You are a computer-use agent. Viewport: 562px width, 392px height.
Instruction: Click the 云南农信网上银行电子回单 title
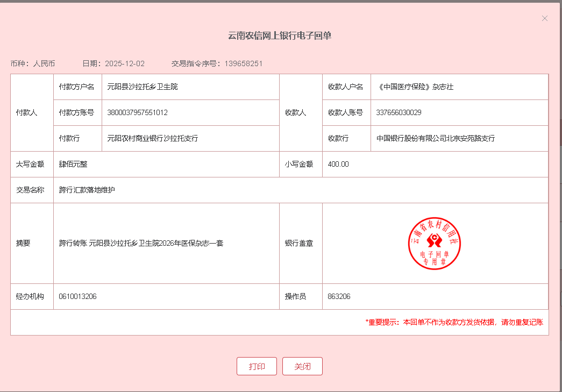pyautogui.click(x=280, y=36)
